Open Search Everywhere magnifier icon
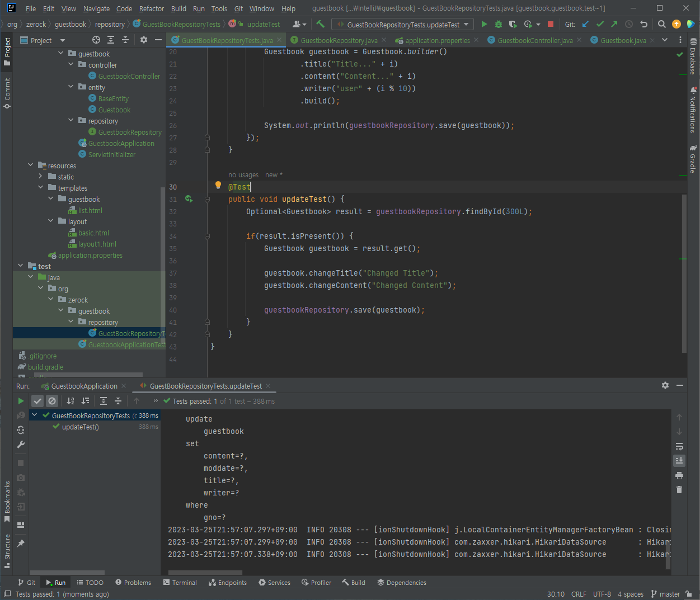The height and width of the screenshot is (600, 700). (662, 24)
